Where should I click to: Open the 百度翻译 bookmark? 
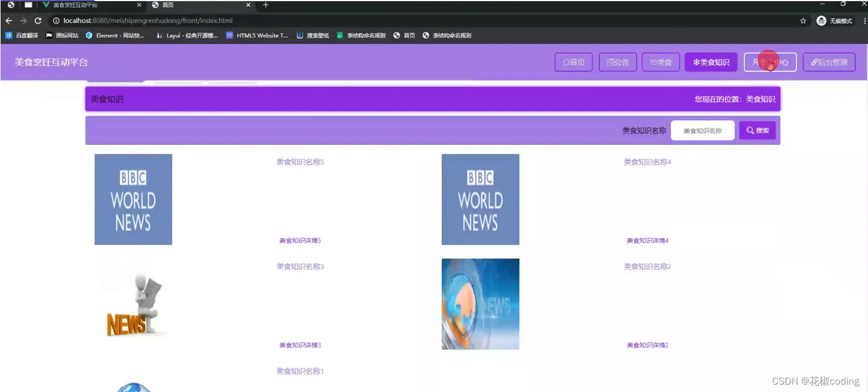coord(21,35)
